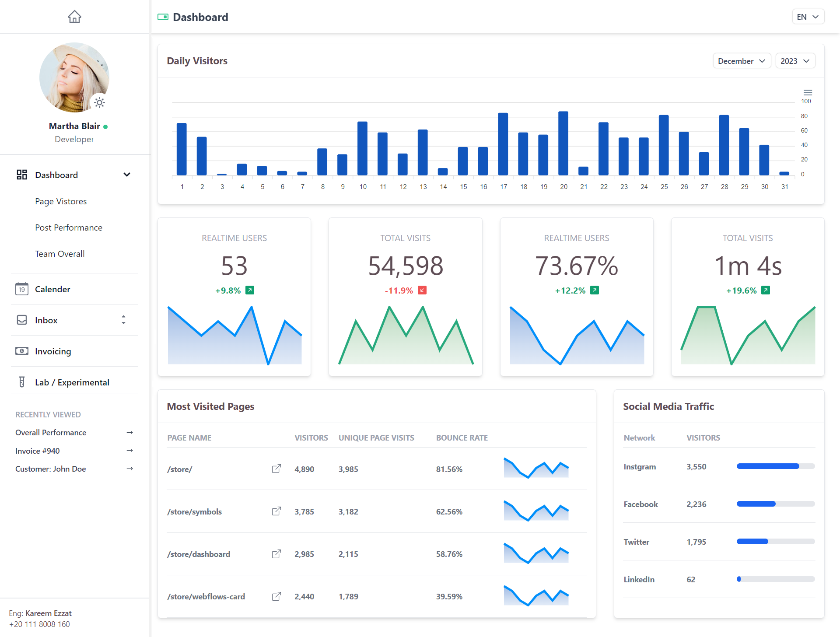Open the December month dropdown
This screenshot has height=637, width=840.
[x=742, y=61]
